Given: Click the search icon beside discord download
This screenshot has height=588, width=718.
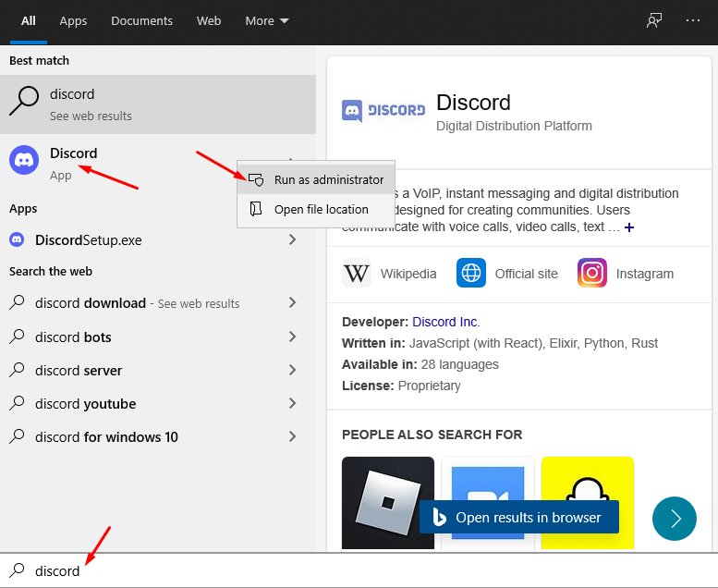Looking at the screenshot, I should click(17, 302).
